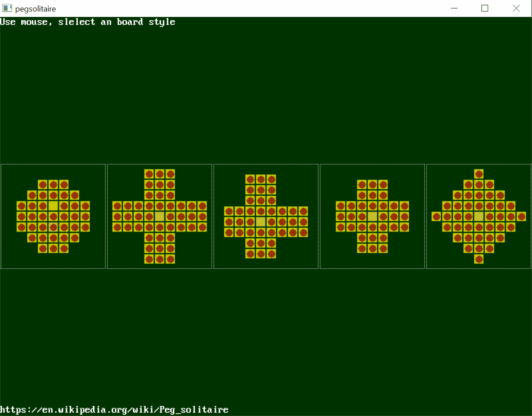Screen dimensions: 532x416
Task: Choose the diamond-shaped board style
Action: [x=479, y=216]
